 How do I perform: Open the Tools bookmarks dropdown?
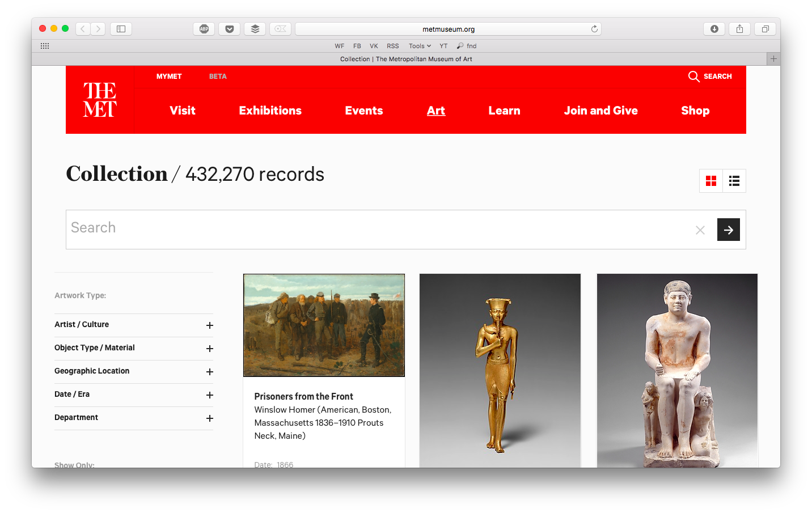coord(420,46)
